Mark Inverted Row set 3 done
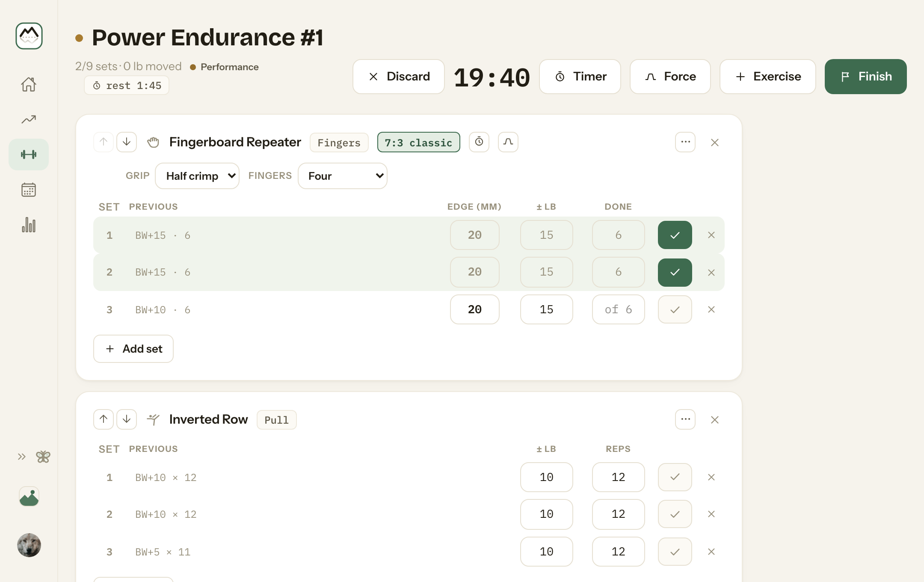 (x=675, y=552)
